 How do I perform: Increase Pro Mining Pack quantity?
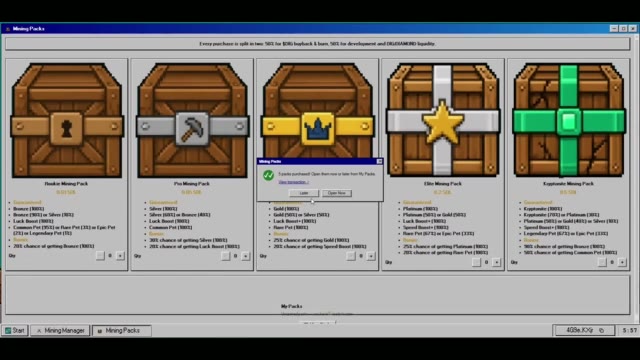(245, 256)
